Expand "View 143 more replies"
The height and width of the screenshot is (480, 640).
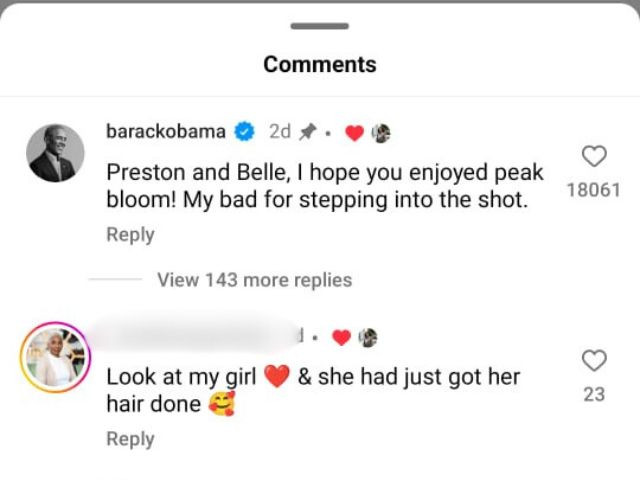pos(254,280)
